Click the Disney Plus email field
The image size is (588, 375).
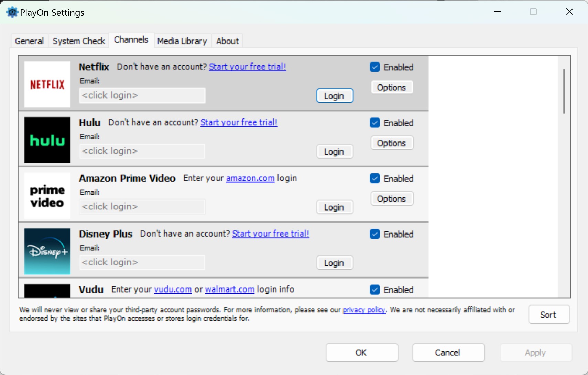pos(142,262)
